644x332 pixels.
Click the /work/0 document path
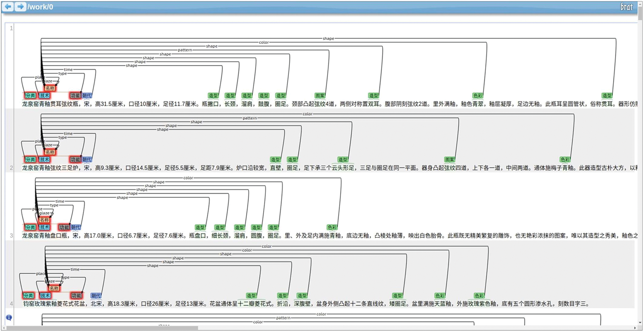click(x=40, y=7)
